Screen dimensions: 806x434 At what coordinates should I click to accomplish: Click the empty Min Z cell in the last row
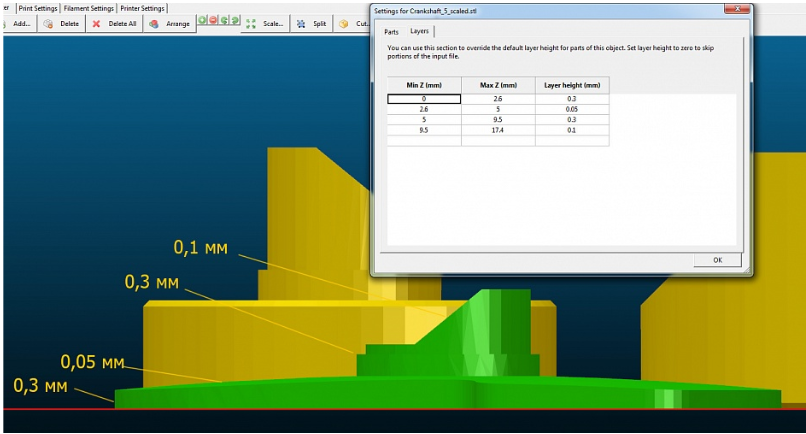pyautogui.click(x=424, y=141)
